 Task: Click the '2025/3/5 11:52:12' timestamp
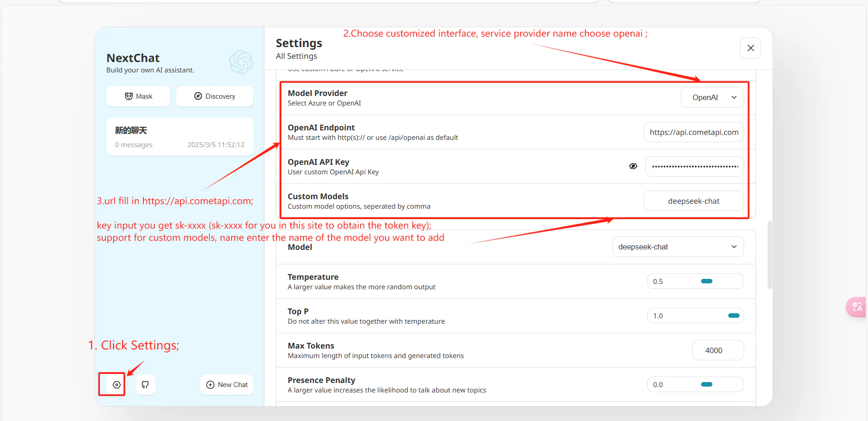216,145
